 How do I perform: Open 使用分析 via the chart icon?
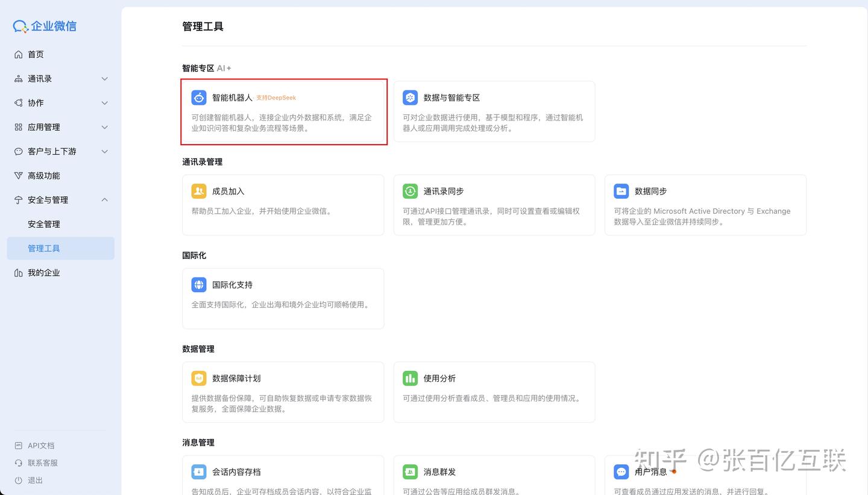[x=410, y=378]
